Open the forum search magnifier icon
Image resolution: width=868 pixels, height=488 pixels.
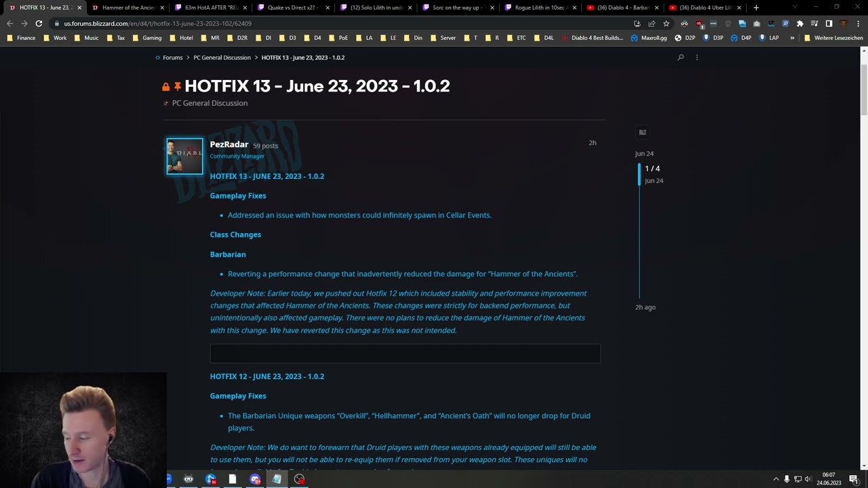pyautogui.click(x=681, y=58)
